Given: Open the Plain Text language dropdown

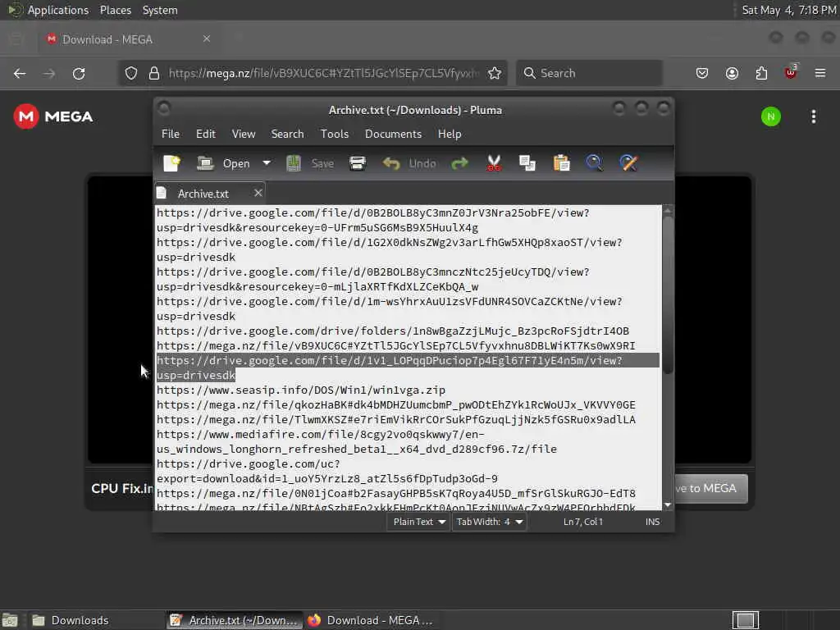Looking at the screenshot, I should [x=418, y=522].
